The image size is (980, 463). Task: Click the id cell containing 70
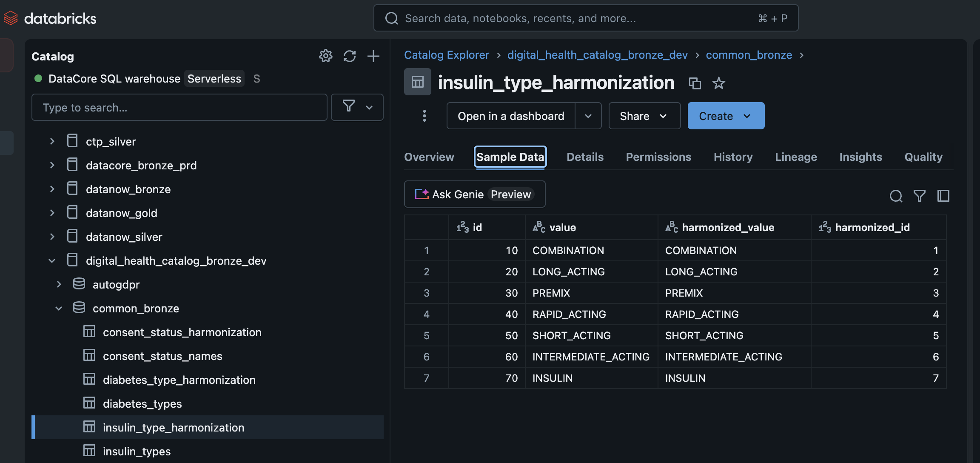pos(487,378)
